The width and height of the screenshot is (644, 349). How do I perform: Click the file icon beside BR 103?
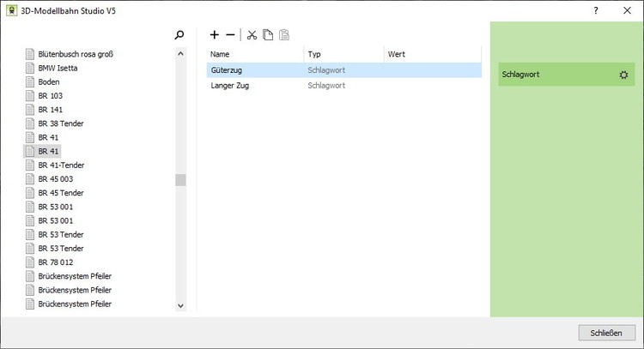tap(30, 96)
